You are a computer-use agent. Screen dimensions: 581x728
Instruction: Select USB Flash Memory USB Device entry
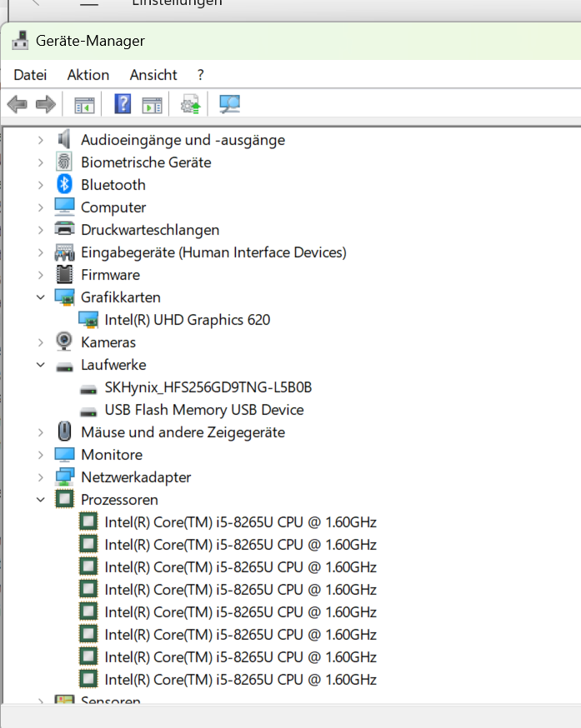(x=204, y=410)
